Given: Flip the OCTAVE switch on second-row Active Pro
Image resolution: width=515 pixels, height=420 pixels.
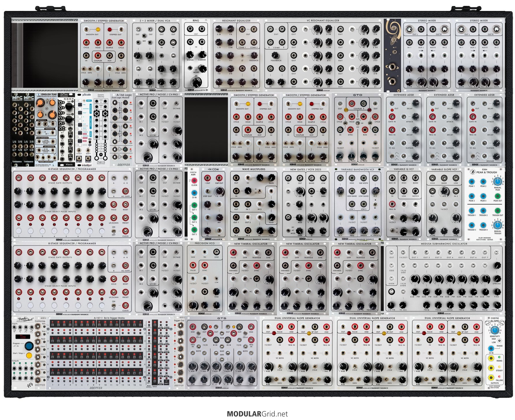Looking at the screenshot, I should click(177, 103).
